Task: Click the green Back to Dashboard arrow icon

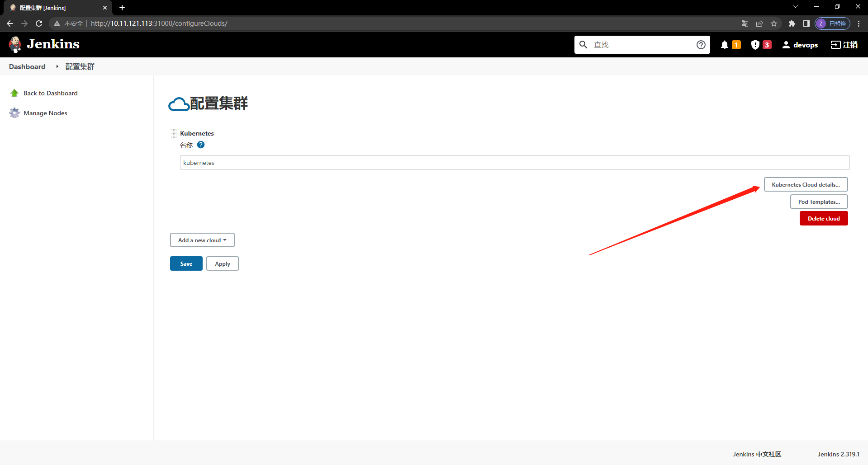Action: pyautogui.click(x=14, y=93)
